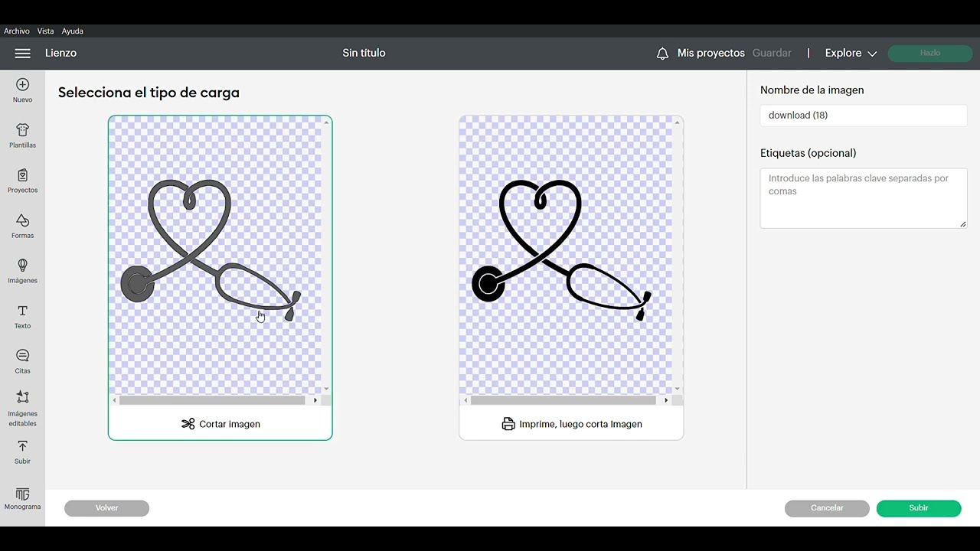Screen dimensions: 980x551
Task: Click the black stethoscope print preview image
Action: (561, 251)
